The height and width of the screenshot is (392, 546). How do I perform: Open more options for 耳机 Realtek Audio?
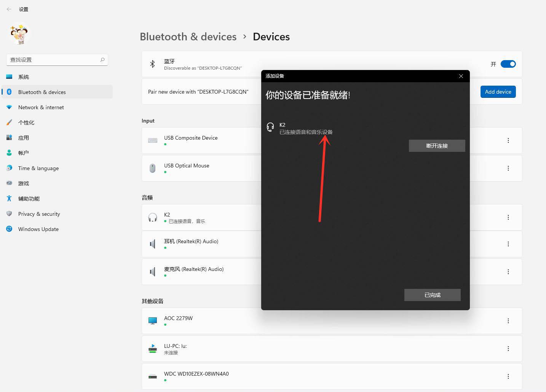(x=508, y=244)
